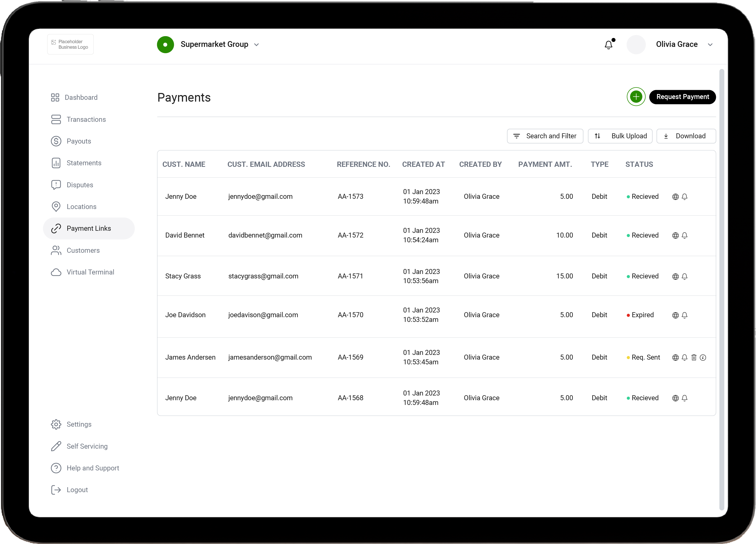Click globe icon in James Andersen row

click(x=675, y=358)
